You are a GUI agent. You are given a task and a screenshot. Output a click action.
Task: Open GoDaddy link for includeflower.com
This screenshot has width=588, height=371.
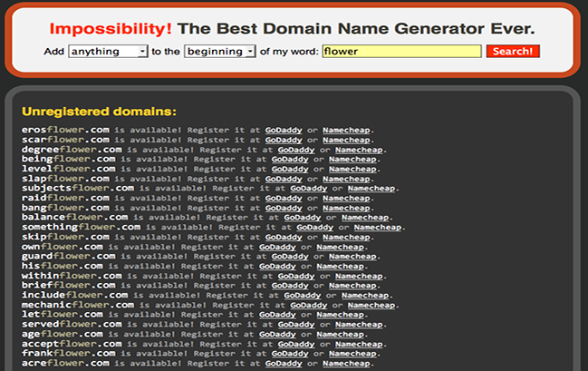coord(303,295)
